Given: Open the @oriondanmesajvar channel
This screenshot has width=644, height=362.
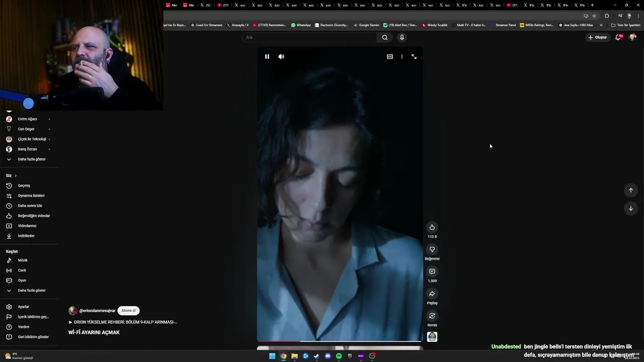Looking at the screenshot, I should pyautogui.click(x=97, y=311).
